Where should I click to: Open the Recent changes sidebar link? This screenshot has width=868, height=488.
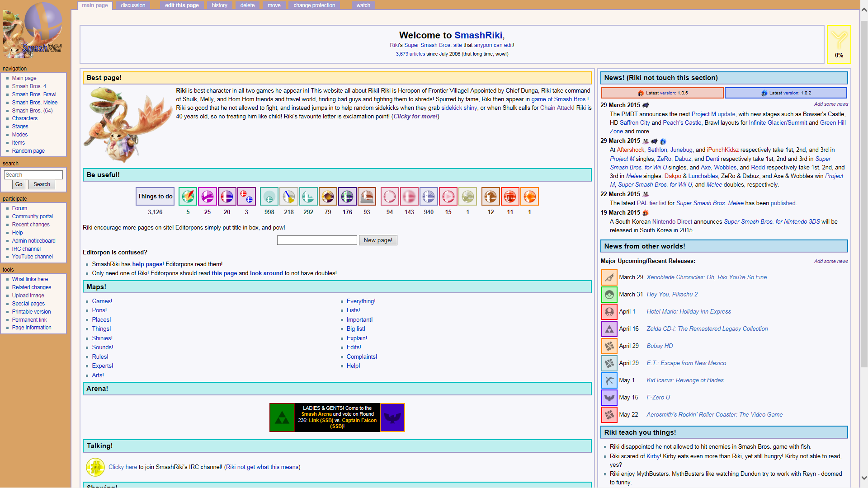31,225
